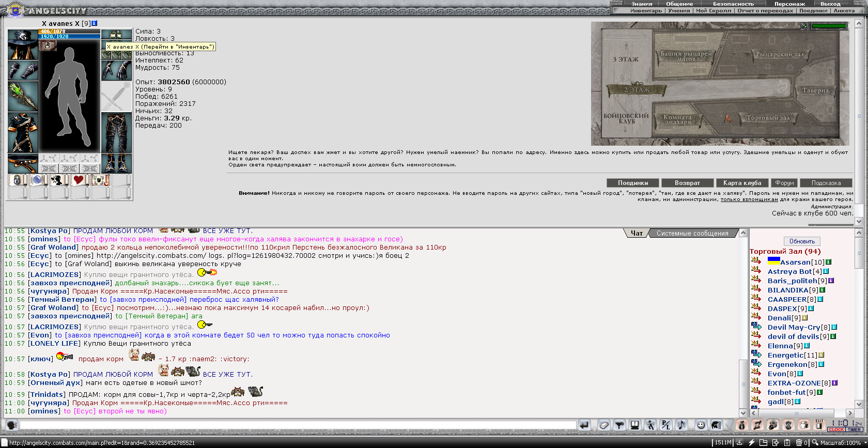Click the equipped armor robe slot
Screen dimensions: 868x448
click(x=23, y=133)
